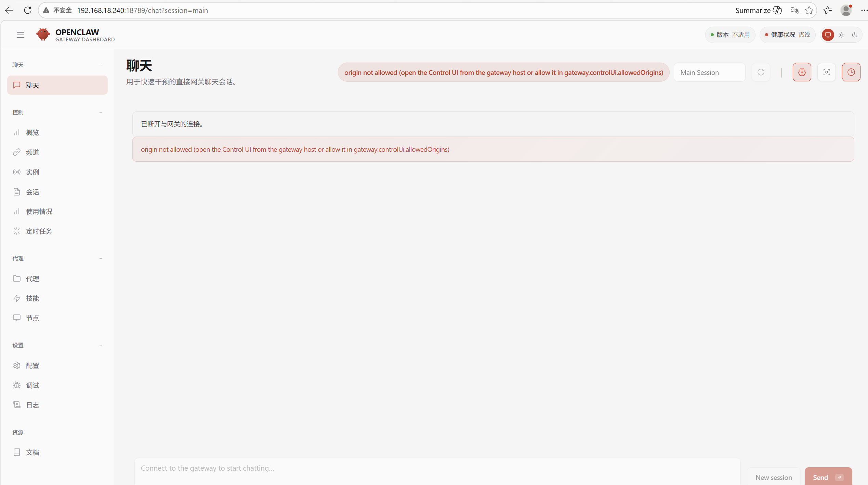Toggle the clock cron sessions button
The width and height of the screenshot is (868, 485).
(x=851, y=72)
